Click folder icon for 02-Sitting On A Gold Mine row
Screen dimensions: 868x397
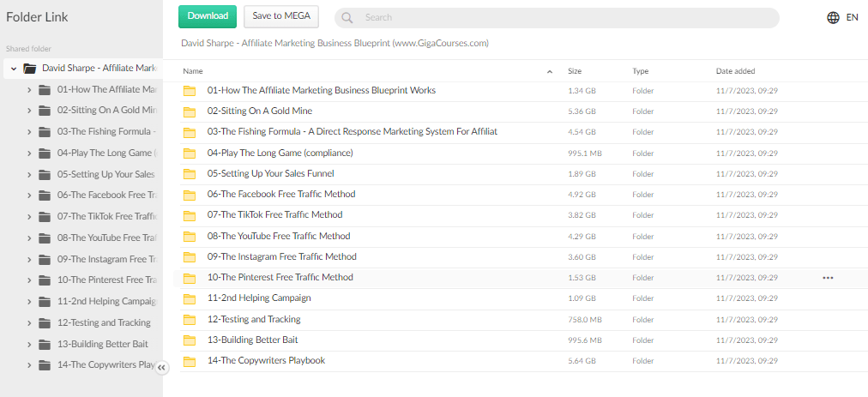point(190,111)
